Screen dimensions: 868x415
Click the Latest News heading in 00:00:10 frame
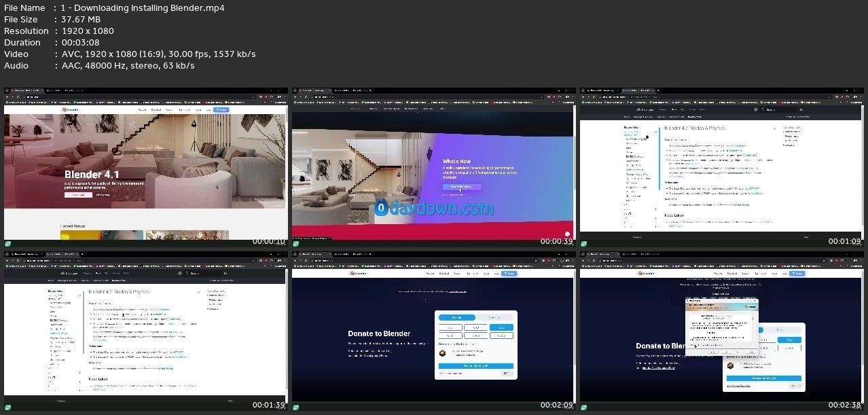coord(73,226)
